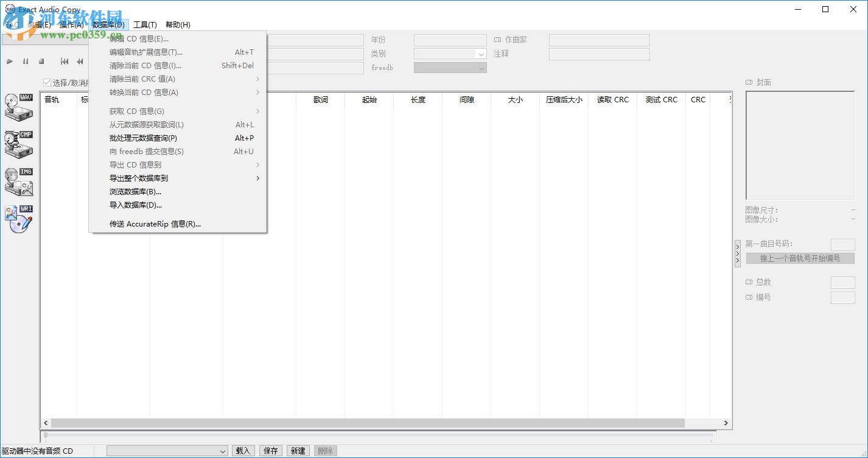Click the 年份 input field
Viewport: 868px width, 458px height.
[x=450, y=40]
